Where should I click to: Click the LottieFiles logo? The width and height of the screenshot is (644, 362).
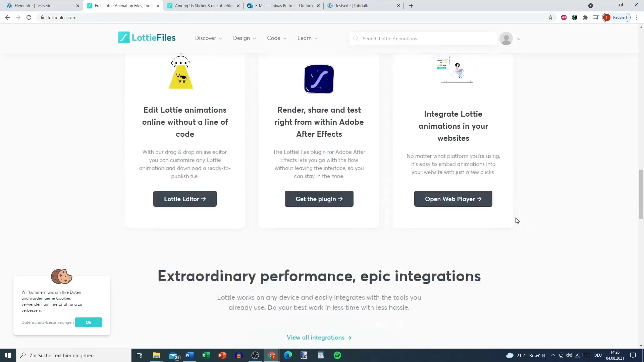tap(147, 38)
